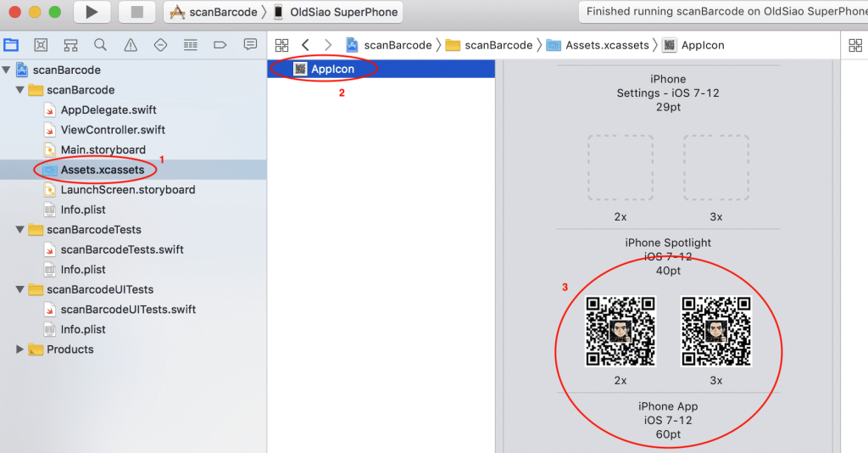Click the activity status message field
The width and height of the screenshot is (868, 453).
click(x=723, y=12)
